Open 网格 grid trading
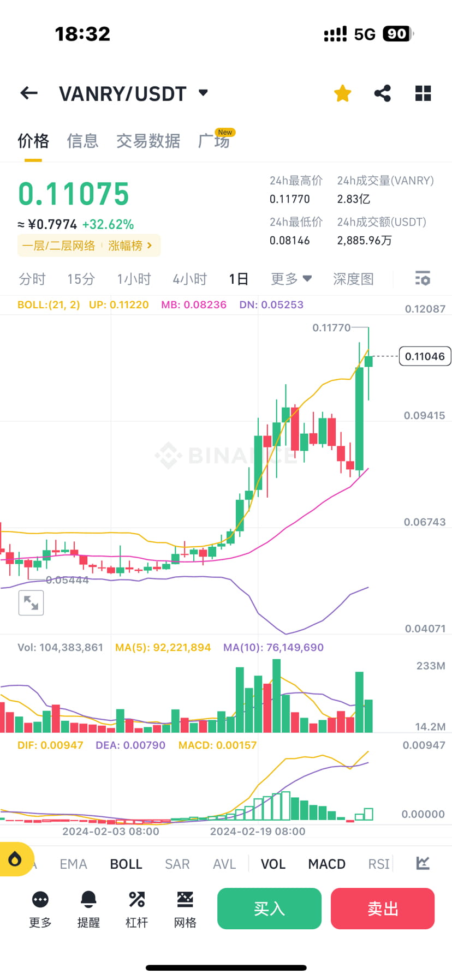 (185, 909)
